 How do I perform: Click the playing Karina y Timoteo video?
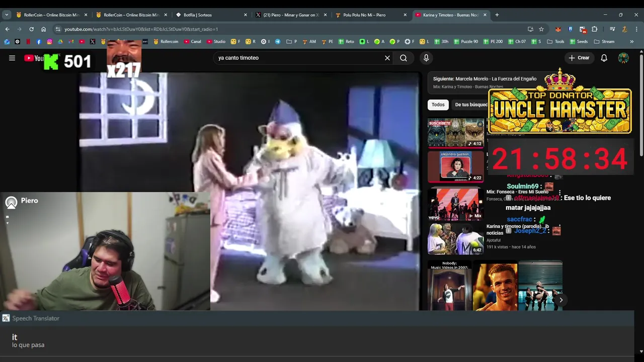pos(249,191)
